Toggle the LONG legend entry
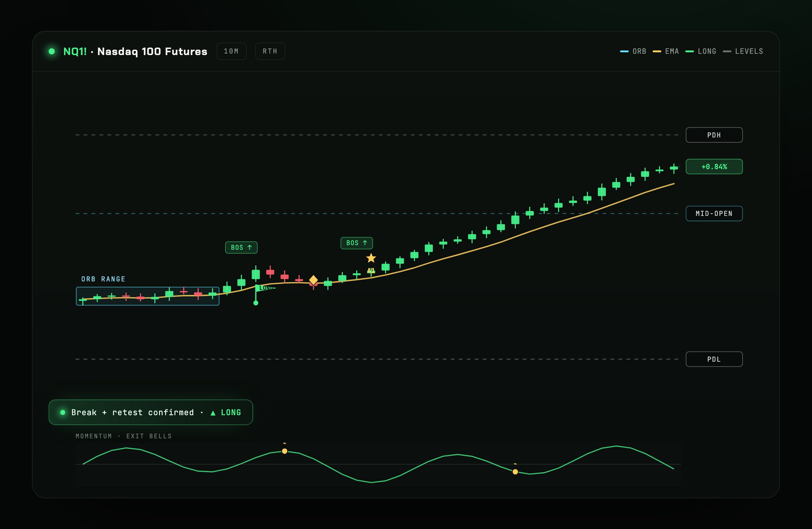This screenshot has height=529, width=812. (x=700, y=51)
